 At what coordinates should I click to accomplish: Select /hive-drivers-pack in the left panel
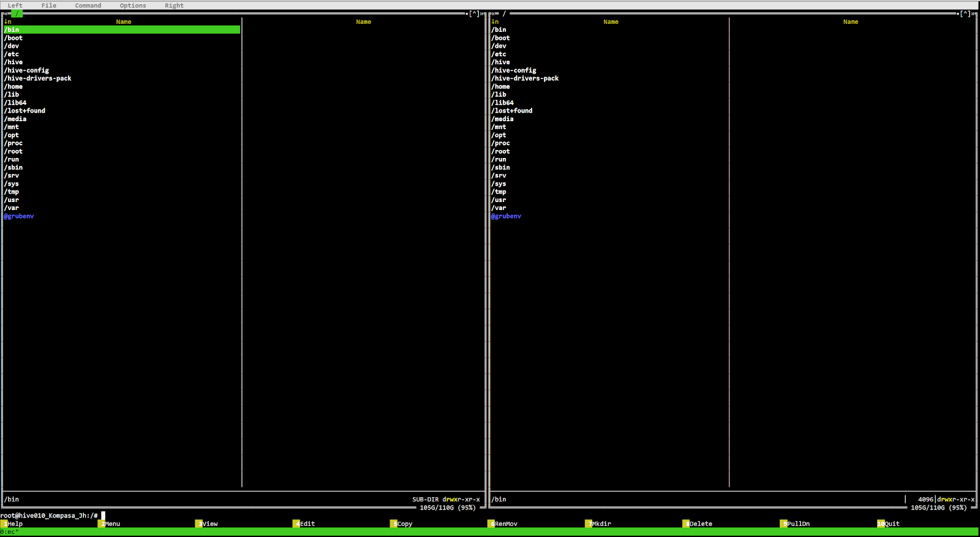[x=38, y=78]
